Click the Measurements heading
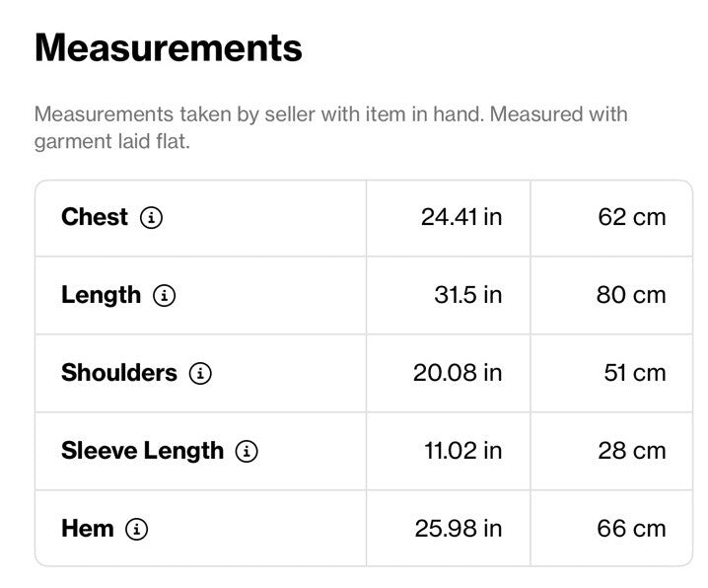The width and height of the screenshot is (708, 588). coord(169,47)
